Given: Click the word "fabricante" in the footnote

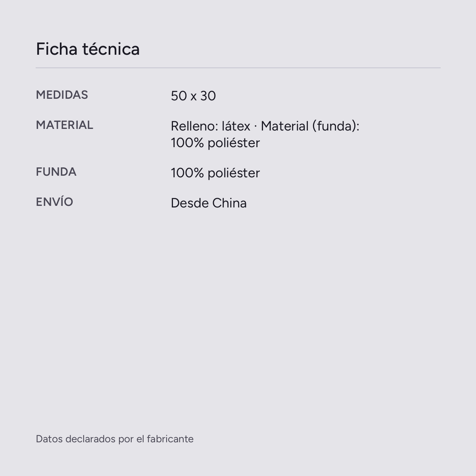Looking at the screenshot, I should [170, 439].
